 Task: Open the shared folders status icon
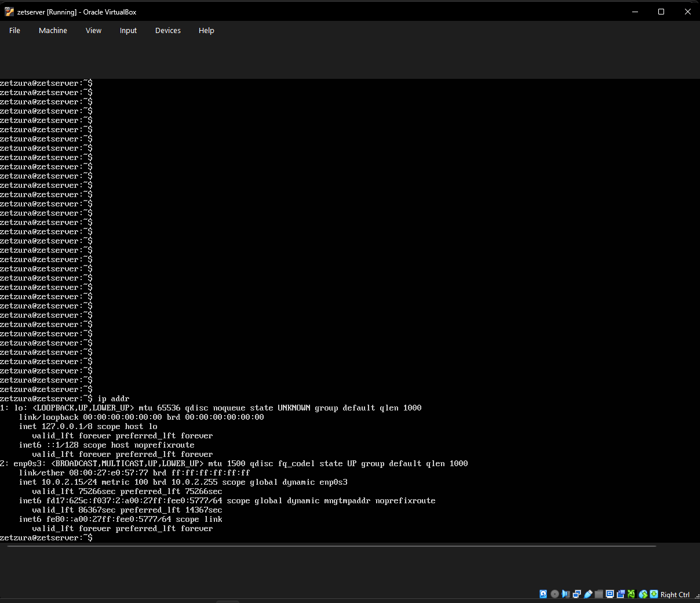(x=599, y=594)
